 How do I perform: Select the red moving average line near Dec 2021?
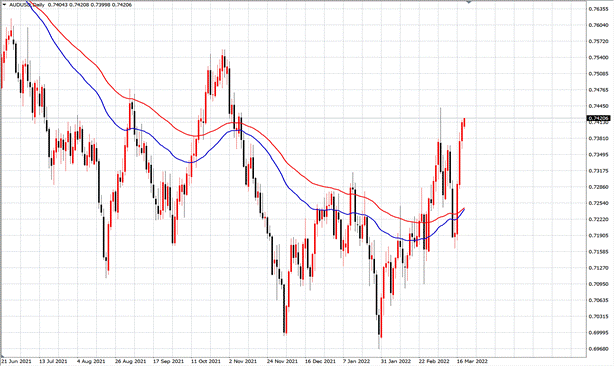tap(321, 185)
